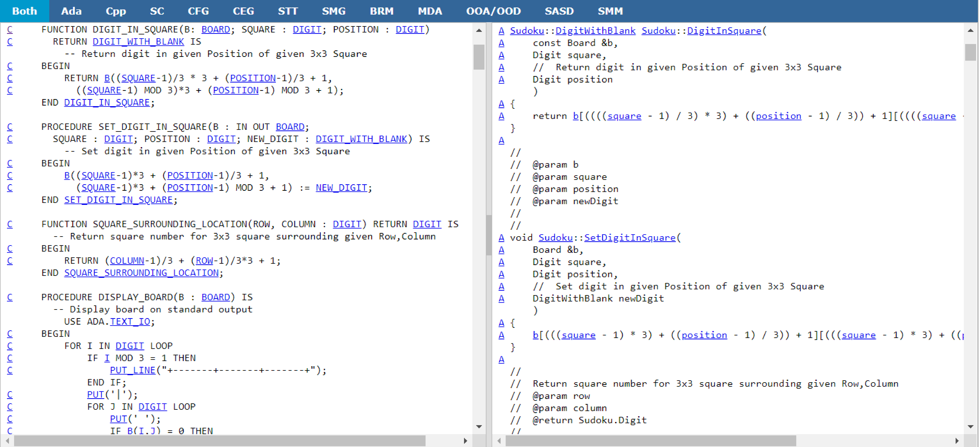Screen dimensions: 980x447
Task: Click ROW link in RETURN expression
Action: coord(204,261)
